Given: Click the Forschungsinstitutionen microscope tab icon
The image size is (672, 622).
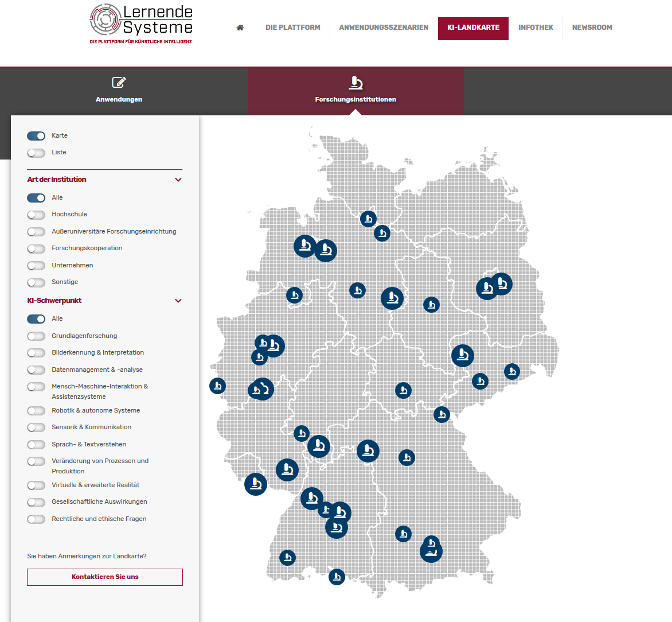Looking at the screenshot, I should (x=355, y=83).
